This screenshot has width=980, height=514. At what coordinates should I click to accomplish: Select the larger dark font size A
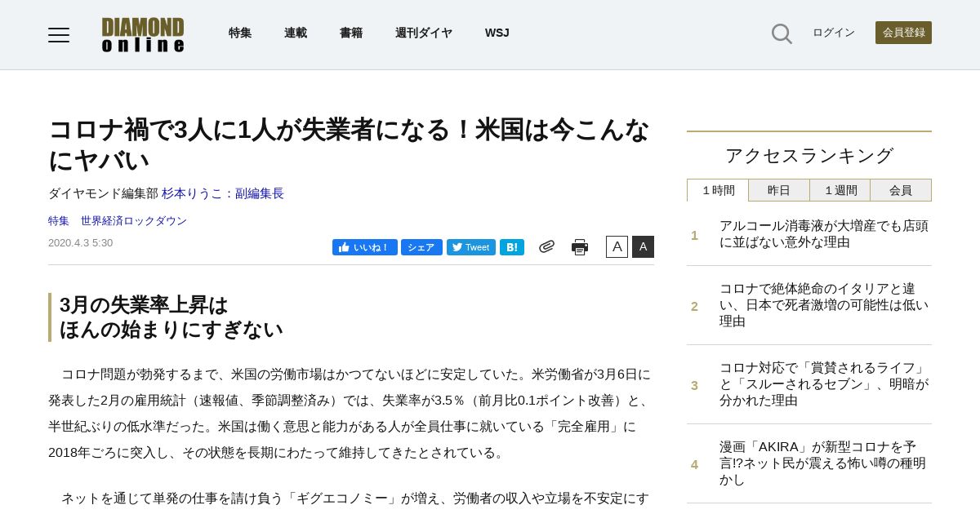coord(643,247)
